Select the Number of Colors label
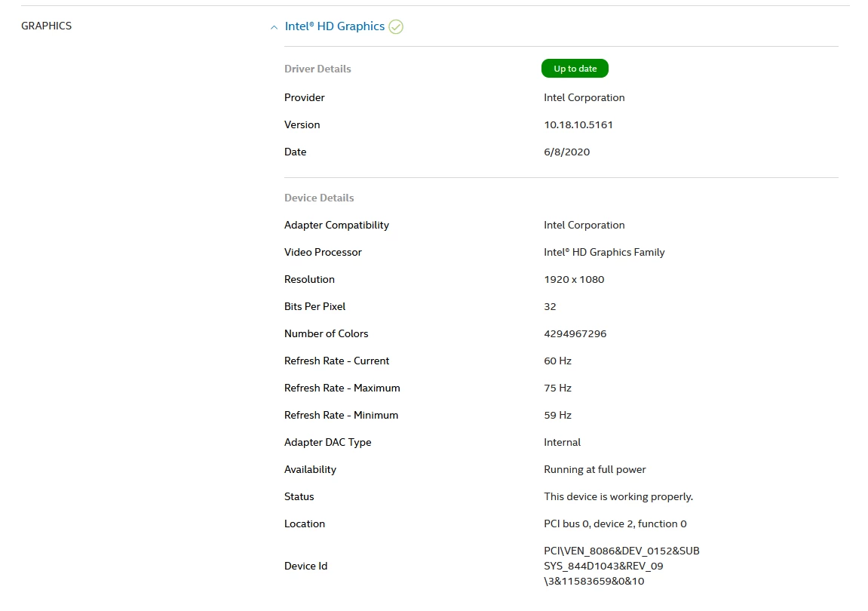 pyautogui.click(x=326, y=333)
